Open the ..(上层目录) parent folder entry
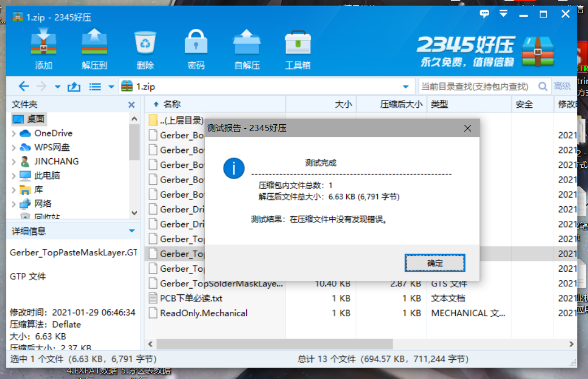Screen dimensions: 588x379 click(176, 120)
